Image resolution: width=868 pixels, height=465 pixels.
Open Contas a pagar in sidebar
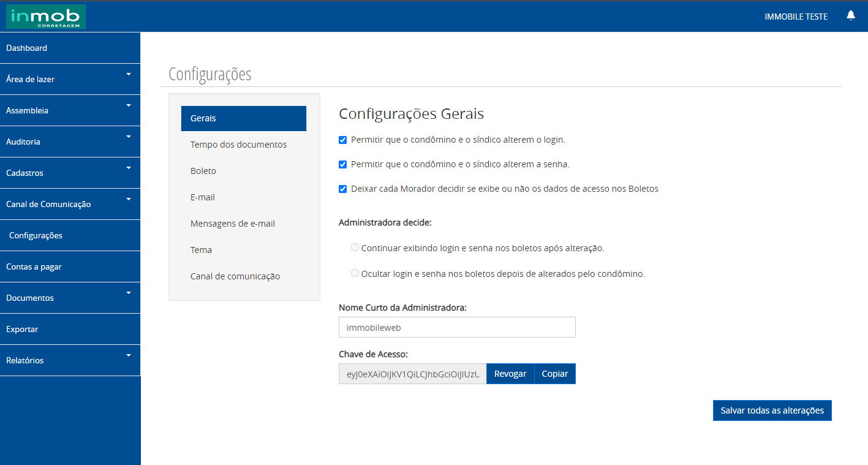(x=70, y=267)
